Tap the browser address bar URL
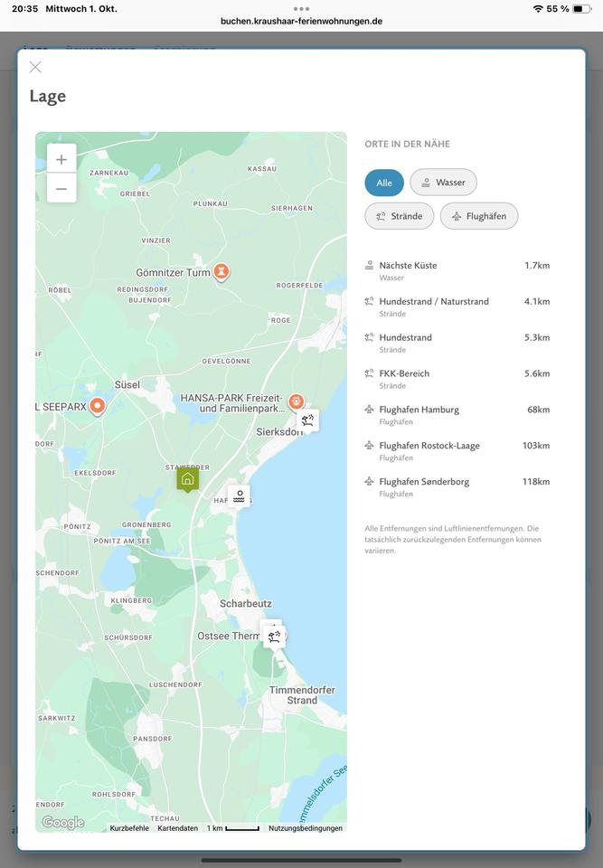The height and width of the screenshot is (868, 603). coord(301,20)
